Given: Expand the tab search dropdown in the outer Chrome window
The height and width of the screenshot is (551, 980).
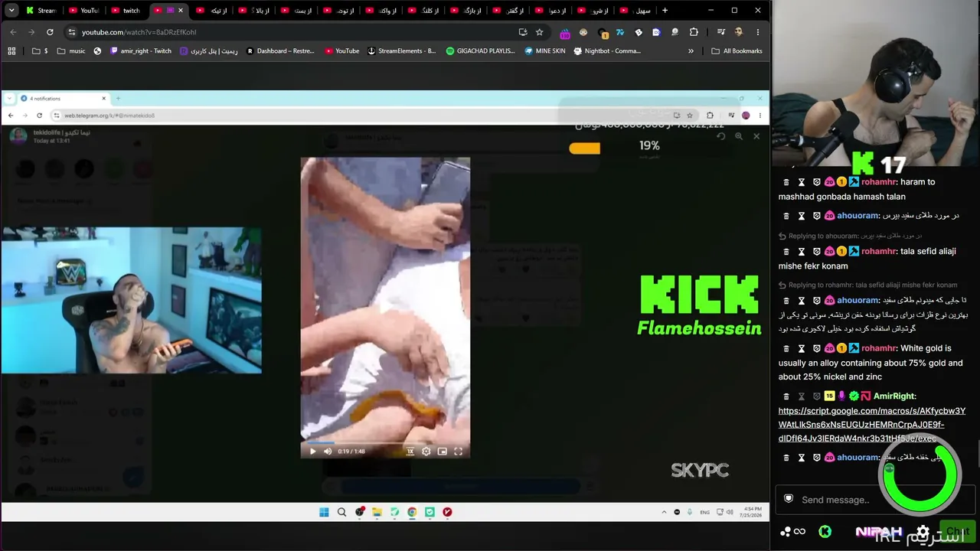Looking at the screenshot, I should (x=11, y=11).
